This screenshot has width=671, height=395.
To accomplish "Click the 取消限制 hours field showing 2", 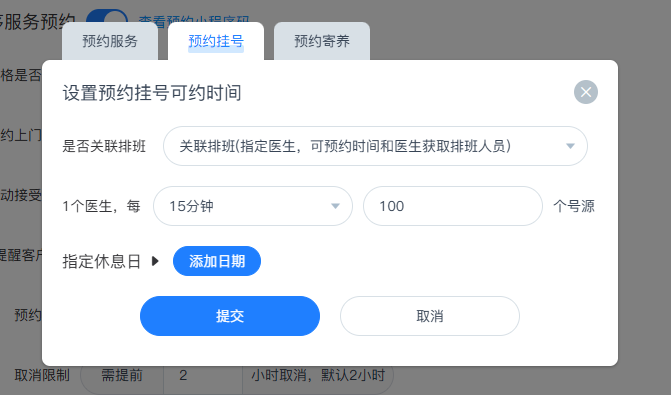I will pos(203,375).
